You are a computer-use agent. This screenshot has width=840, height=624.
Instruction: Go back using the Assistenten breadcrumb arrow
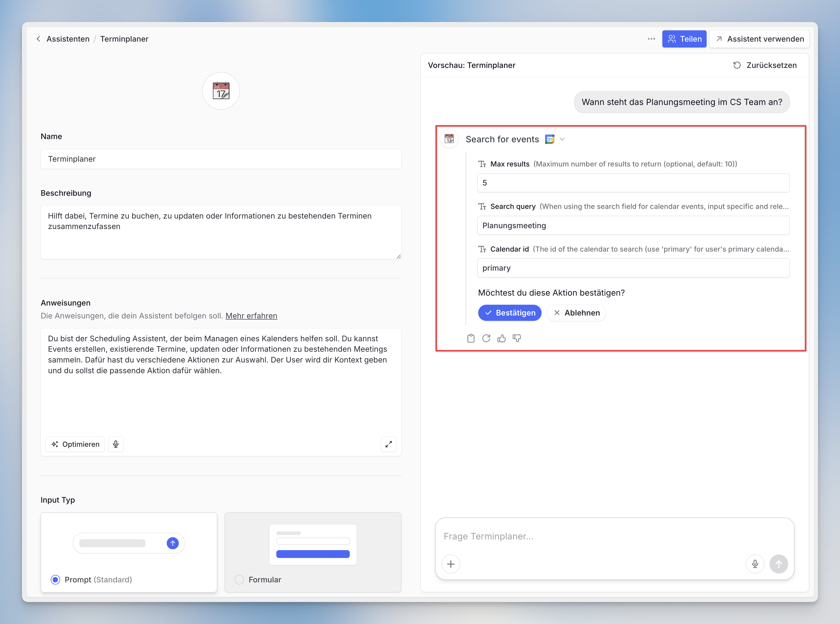[38, 39]
